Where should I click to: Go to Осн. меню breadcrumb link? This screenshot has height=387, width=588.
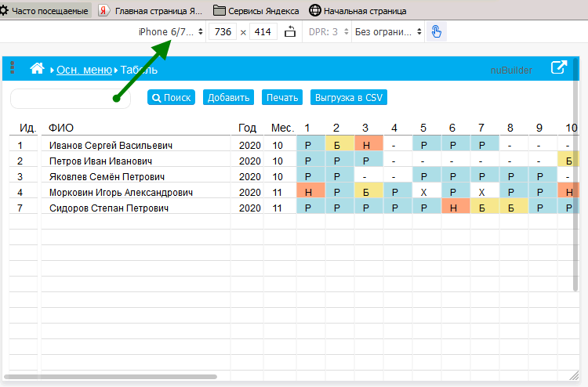84,70
